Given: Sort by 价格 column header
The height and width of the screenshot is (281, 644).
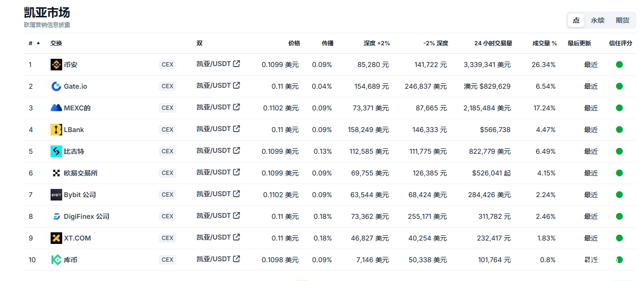Looking at the screenshot, I should pos(294,43).
